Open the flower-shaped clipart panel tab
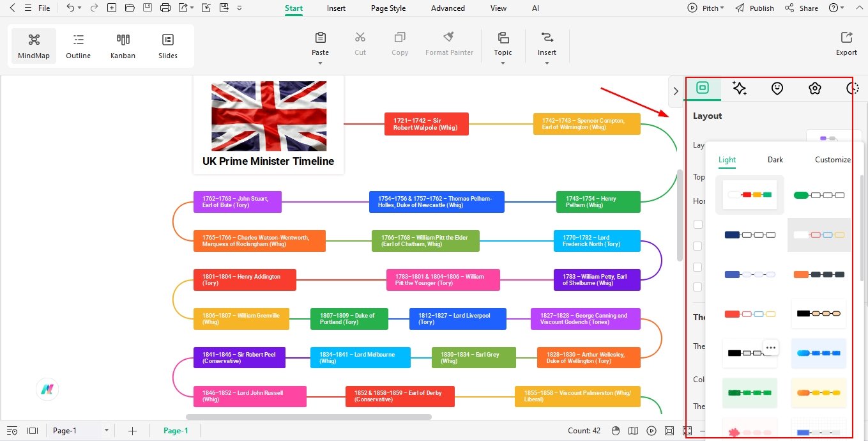The height and width of the screenshot is (441, 868). click(x=814, y=88)
